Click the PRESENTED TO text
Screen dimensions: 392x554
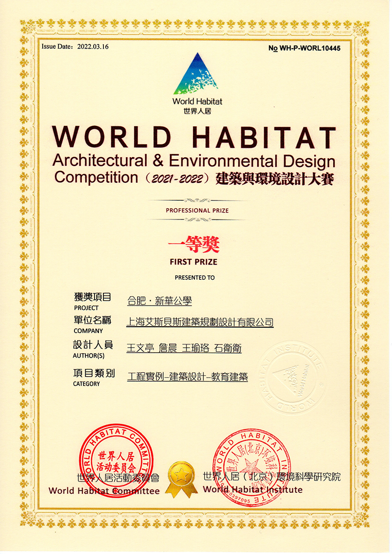tap(195, 278)
